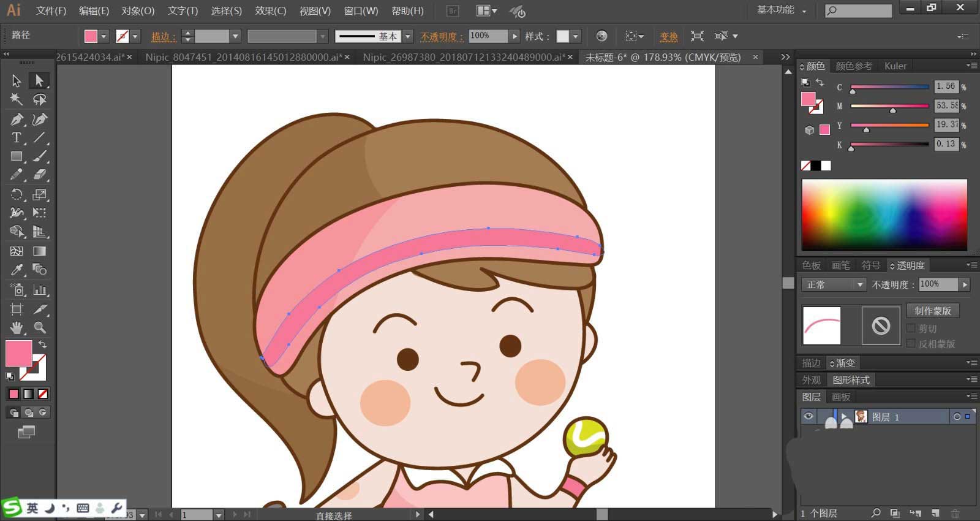Screen dimensions: 980x521
Task: Click the 制作蒙版 button
Action: coord(932,311)
